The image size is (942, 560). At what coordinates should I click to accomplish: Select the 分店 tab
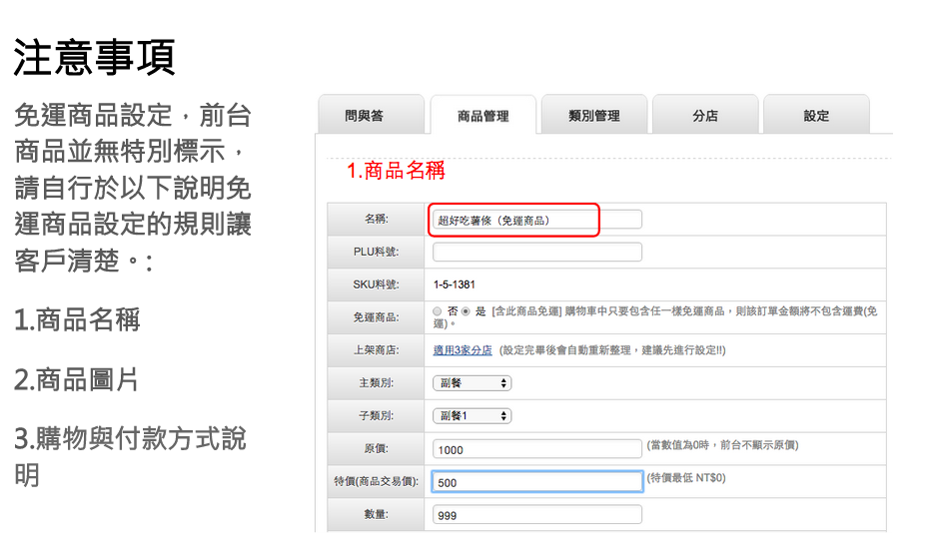point(705,116)
